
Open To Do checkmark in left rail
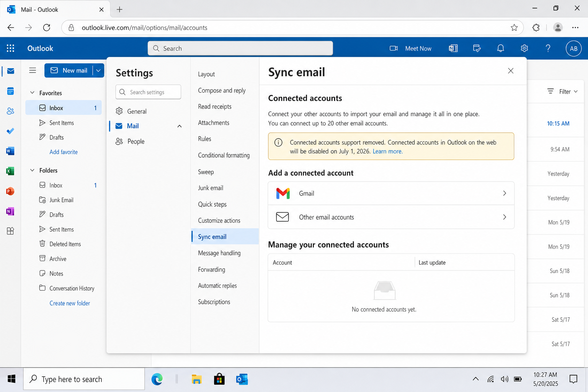tap(10, 131)
